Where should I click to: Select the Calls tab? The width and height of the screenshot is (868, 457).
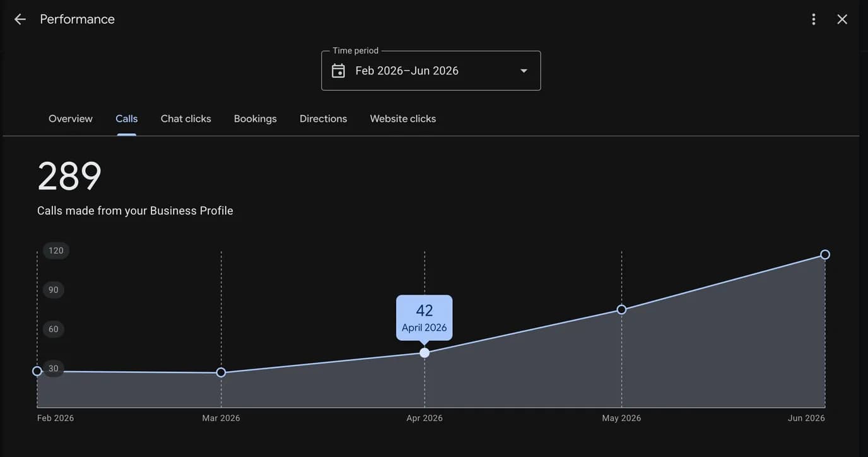point(127,119)
